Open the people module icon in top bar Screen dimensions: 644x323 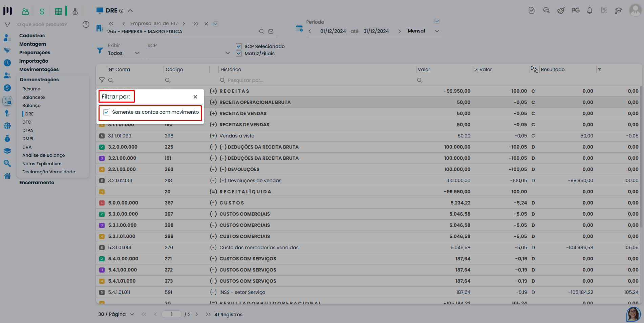[x=25, y=12]
